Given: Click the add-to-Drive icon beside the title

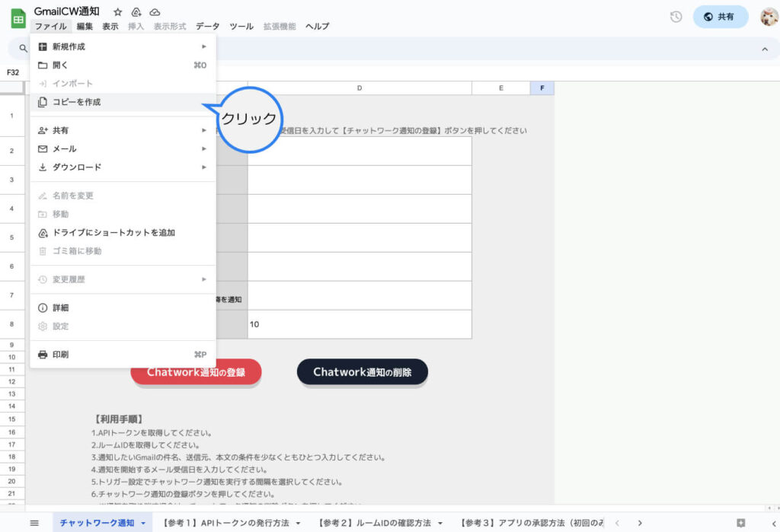Looking at the screenshot, I should pyautogui.click(x=136, y=12).
